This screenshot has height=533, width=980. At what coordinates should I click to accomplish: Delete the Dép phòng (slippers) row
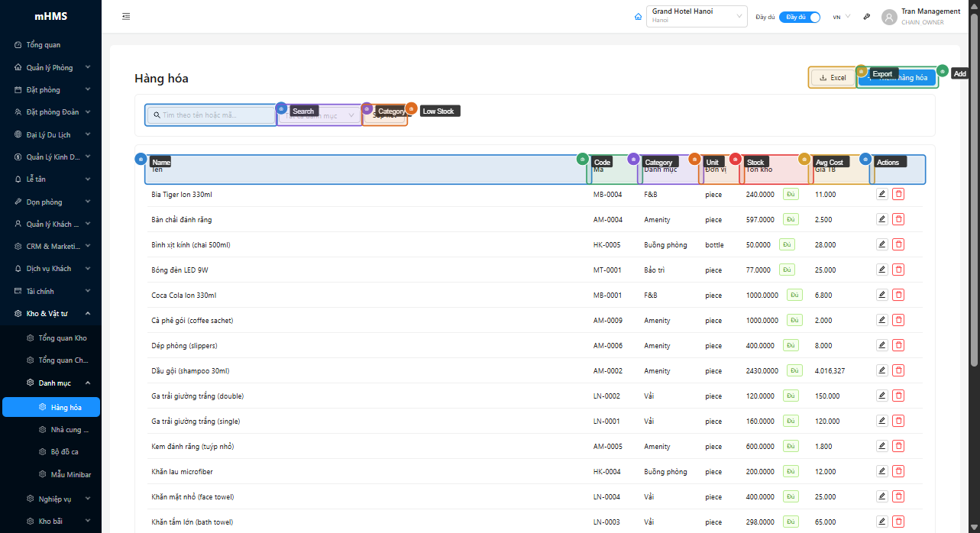click(x=898, y=346)
